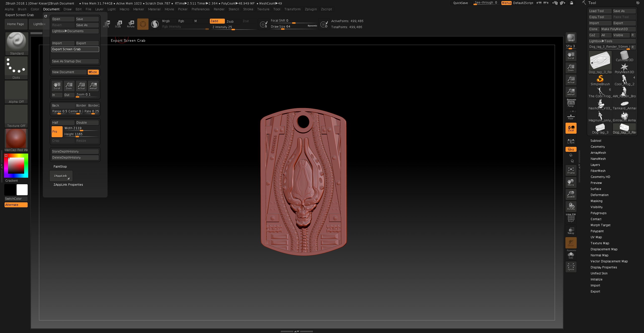Toggle WSize button
This screenshot has height=333, width=644.
pyautogui.click(x=93, y=72)
